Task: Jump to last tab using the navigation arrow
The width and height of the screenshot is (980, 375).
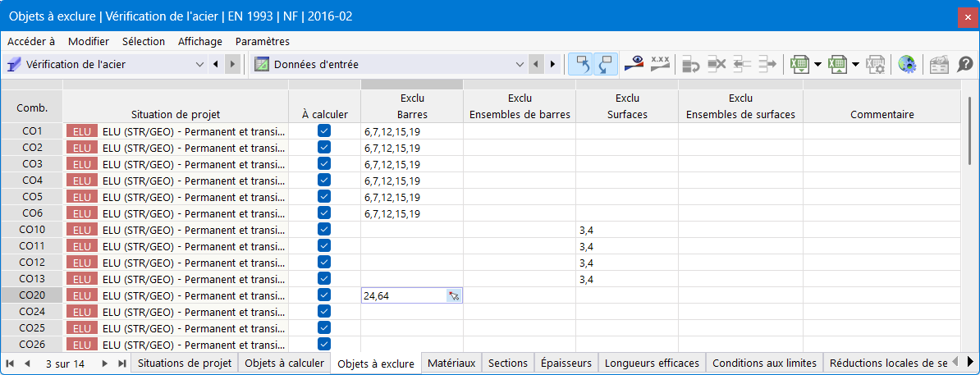Action: (x=121, y=364)
